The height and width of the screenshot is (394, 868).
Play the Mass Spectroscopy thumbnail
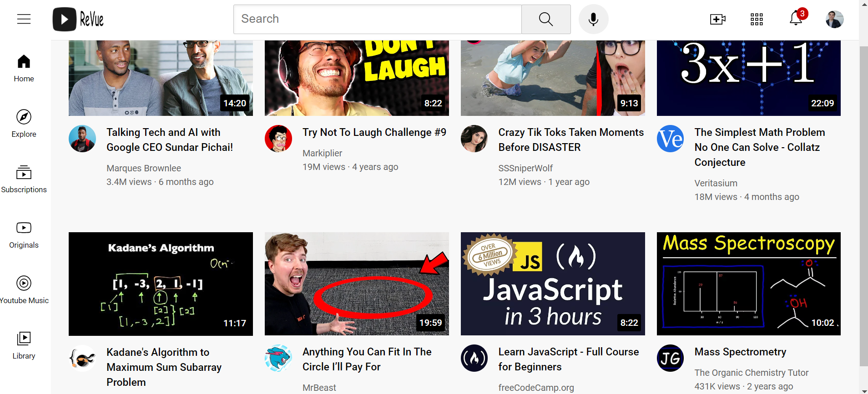(x=749, y=284)
